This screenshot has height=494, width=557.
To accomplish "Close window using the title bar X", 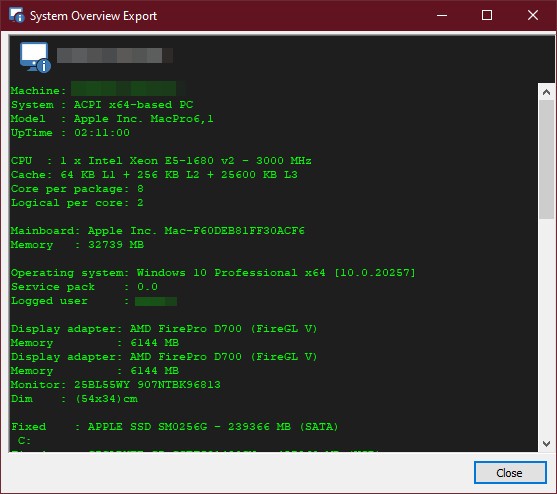I will (x=532, y=15).
